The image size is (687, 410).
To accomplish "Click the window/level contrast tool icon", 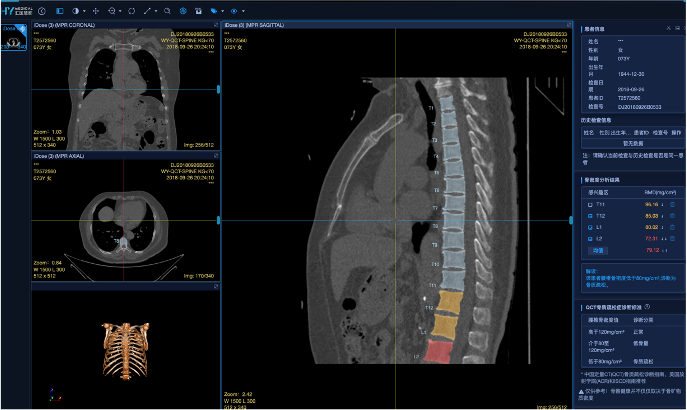I will pos(75,11).
